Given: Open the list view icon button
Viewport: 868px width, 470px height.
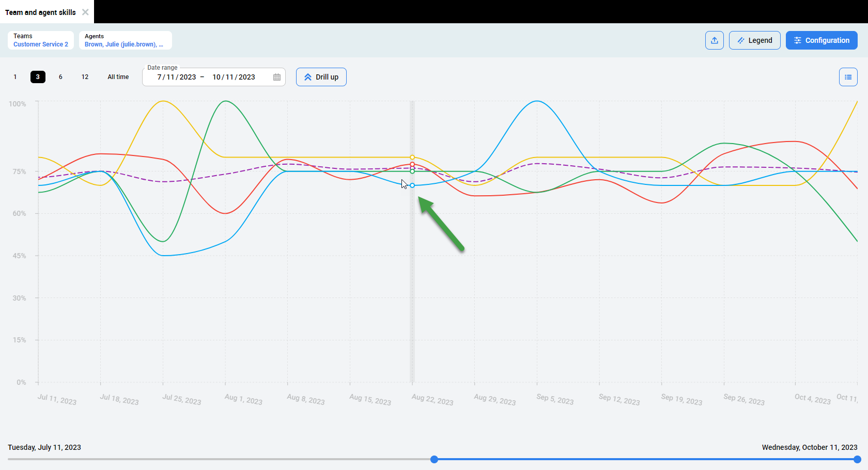Looking at the screenshot, I should (848, 77).
